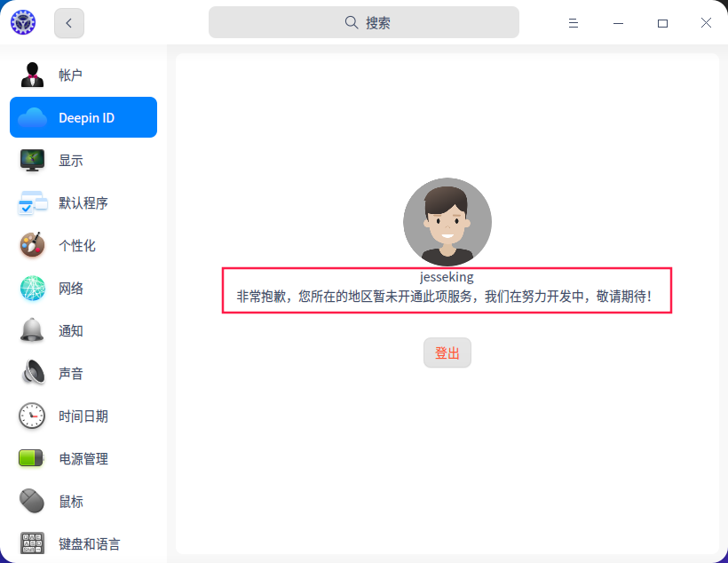Click the 显示 monitor icon
Screen dimensions: 728x563
click(32, 160)
